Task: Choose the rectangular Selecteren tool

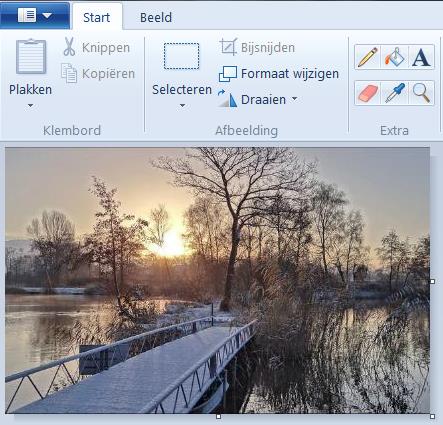Action: pyautogui.click(x=182, y=56)
